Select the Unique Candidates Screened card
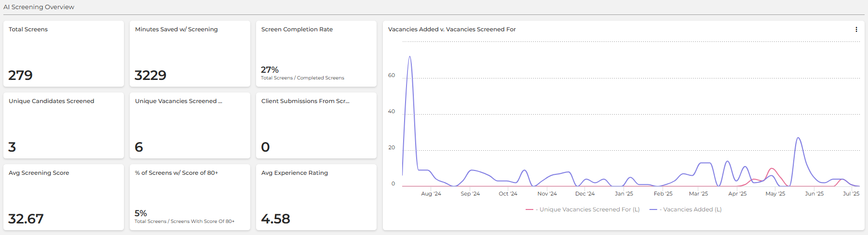The height and width of the screenshot is (235, 868). click(64, 125)
